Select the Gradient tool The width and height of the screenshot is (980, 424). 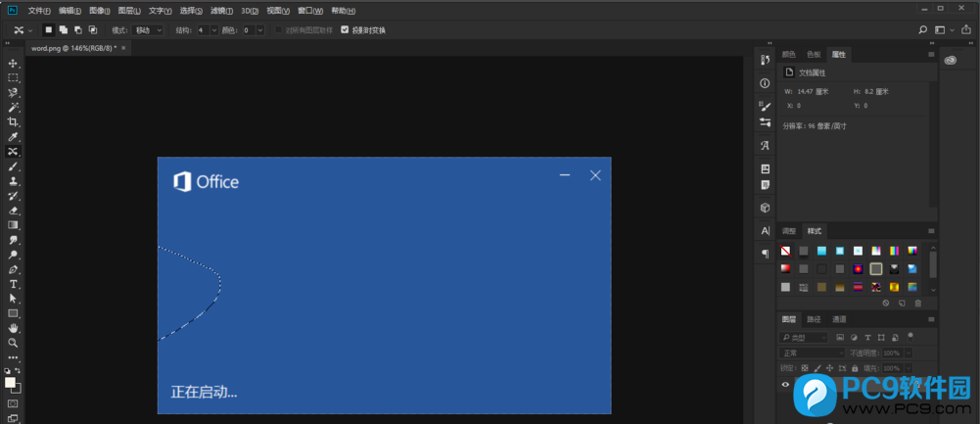[13, 225]
